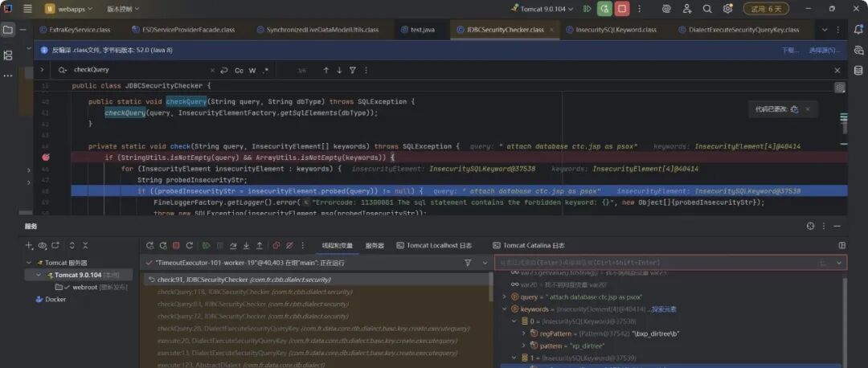The height and width of the screenshot is (368, 868).
Task: Click the 下载... download sources link
Action: click(x=790, y=50)
